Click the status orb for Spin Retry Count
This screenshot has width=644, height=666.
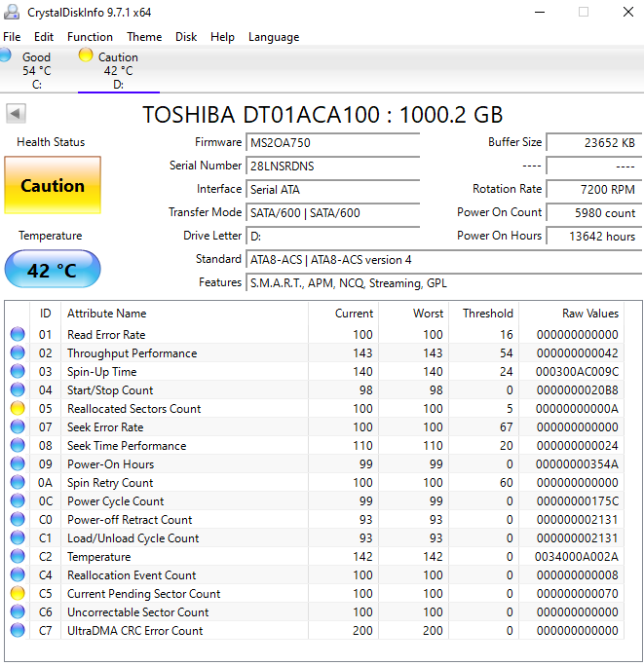(18, 482)
